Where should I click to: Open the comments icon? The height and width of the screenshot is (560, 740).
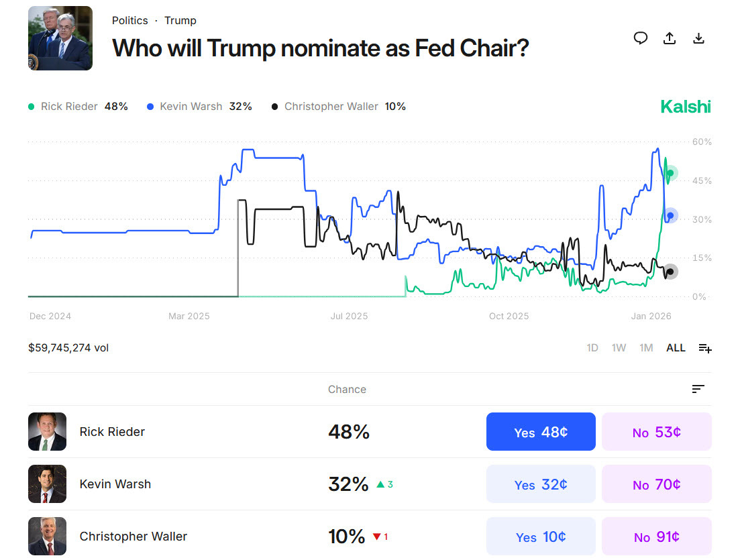641,38
